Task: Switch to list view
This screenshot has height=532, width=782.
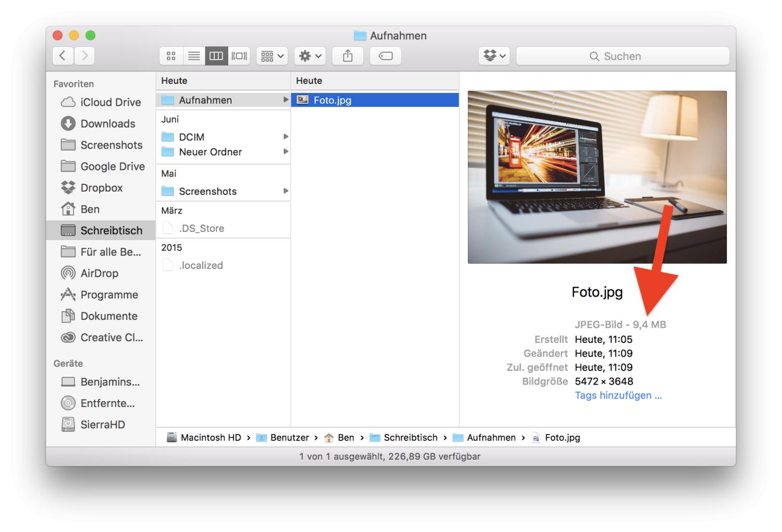Action: [x=193, y=56]
